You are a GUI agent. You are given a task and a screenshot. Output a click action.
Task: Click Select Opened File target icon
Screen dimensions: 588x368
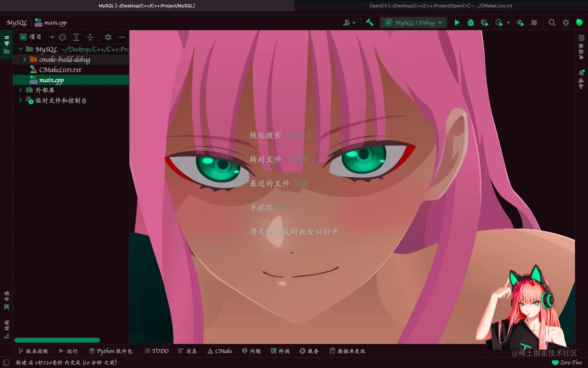[62, 37]
